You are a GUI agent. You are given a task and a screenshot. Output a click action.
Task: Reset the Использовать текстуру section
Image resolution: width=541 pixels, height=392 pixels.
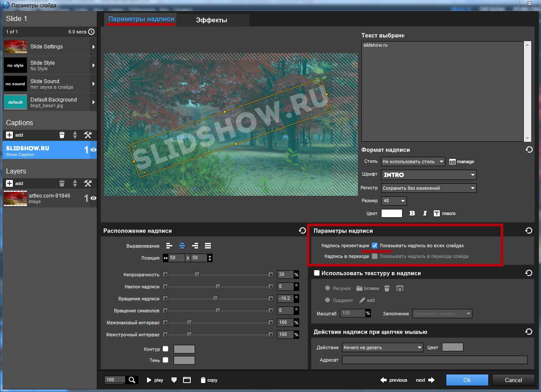pyautogui.click(x=529, y=273)
